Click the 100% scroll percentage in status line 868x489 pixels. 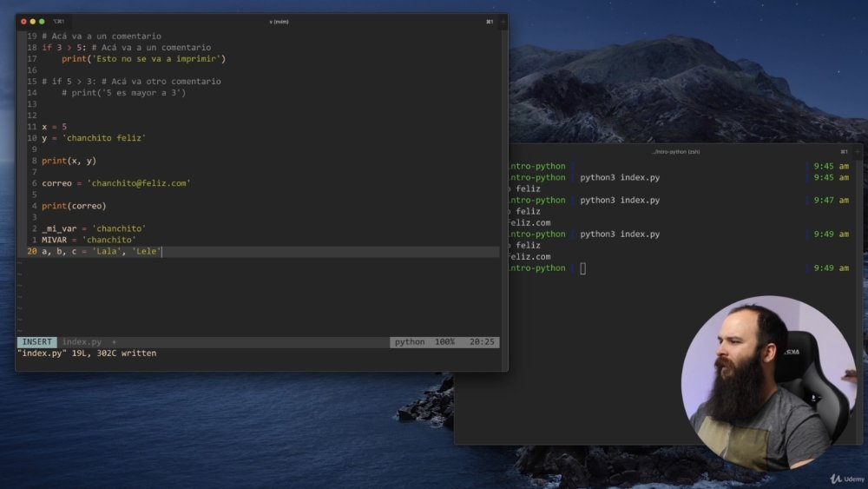click(444, 341)
